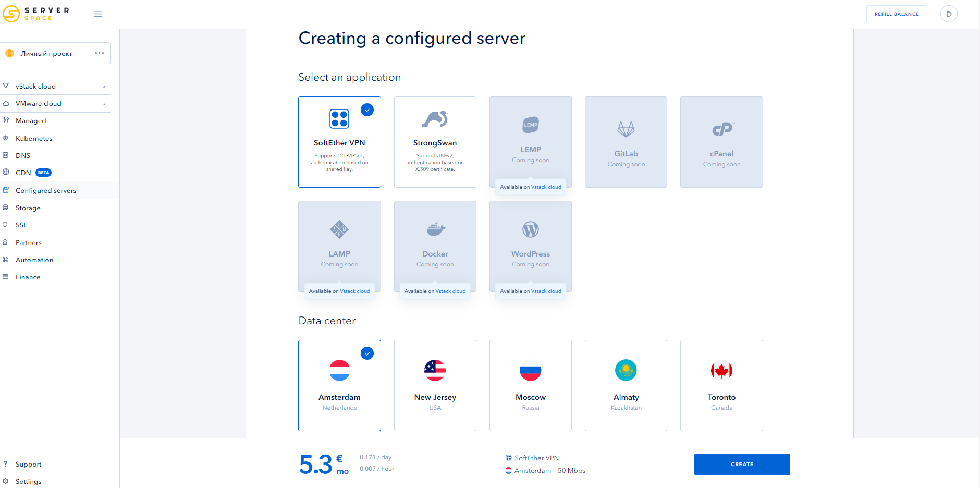Click the Support question icon
Screen dimensions: 980x488
(6, 463)
